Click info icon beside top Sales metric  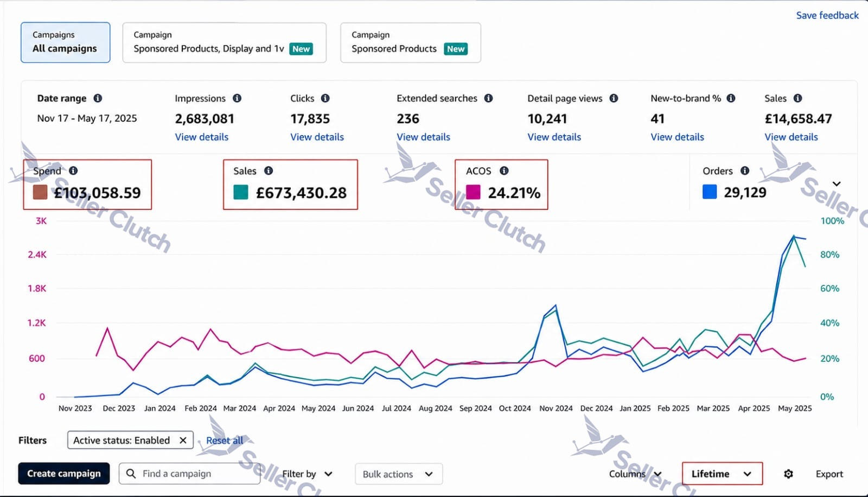[x=798, y=98]
